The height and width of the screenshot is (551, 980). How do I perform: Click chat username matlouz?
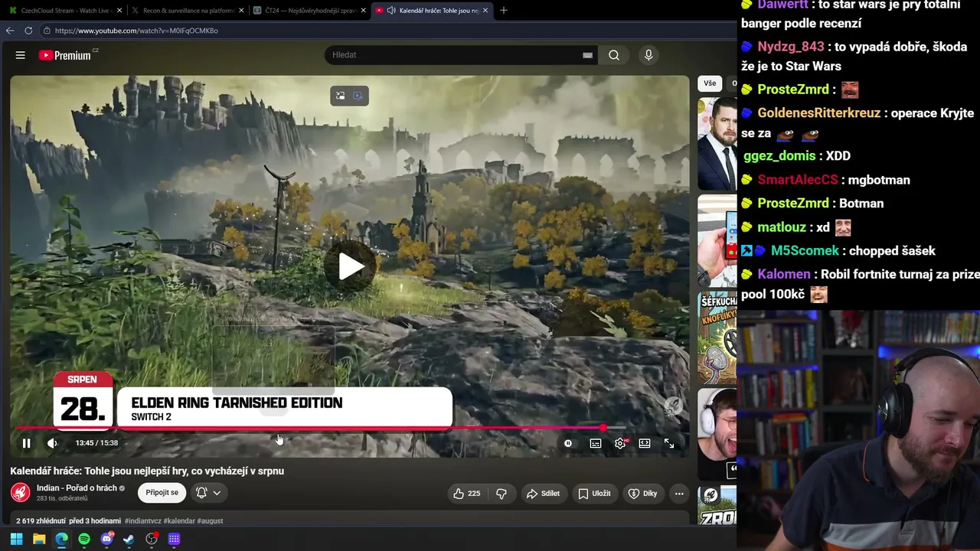click(782, 228)
